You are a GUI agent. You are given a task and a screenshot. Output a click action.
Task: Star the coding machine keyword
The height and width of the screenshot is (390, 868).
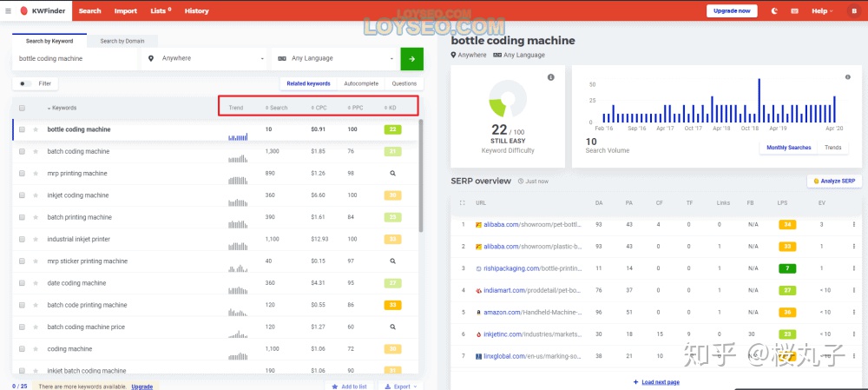[36, 349]
